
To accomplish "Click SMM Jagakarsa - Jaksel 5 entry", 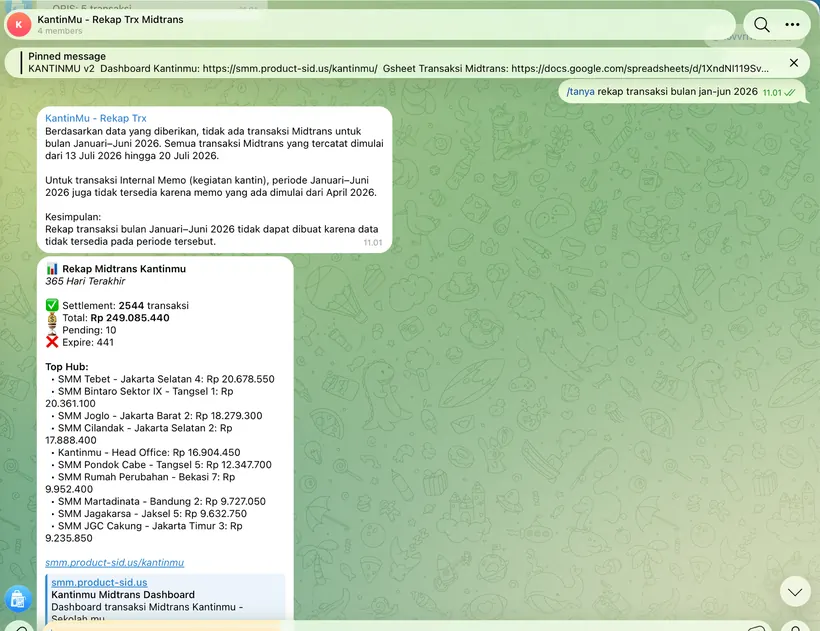I will pos(149,513).
